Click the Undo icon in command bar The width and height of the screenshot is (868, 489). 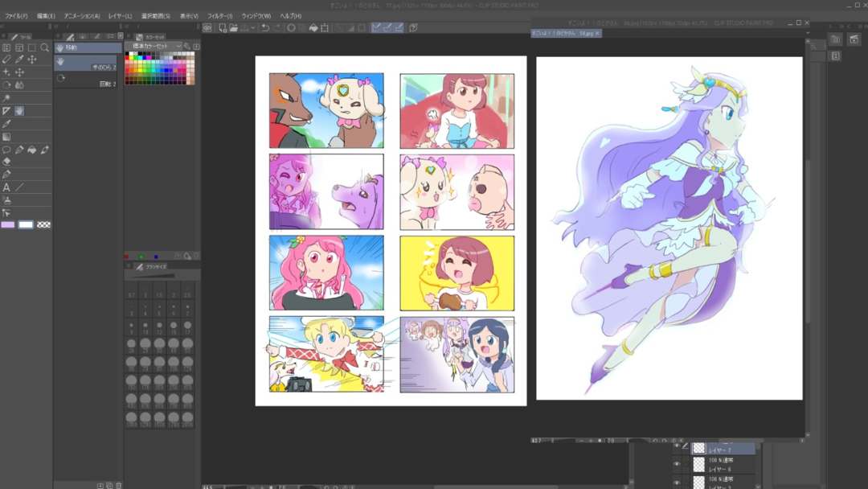(x=264, y=28)
